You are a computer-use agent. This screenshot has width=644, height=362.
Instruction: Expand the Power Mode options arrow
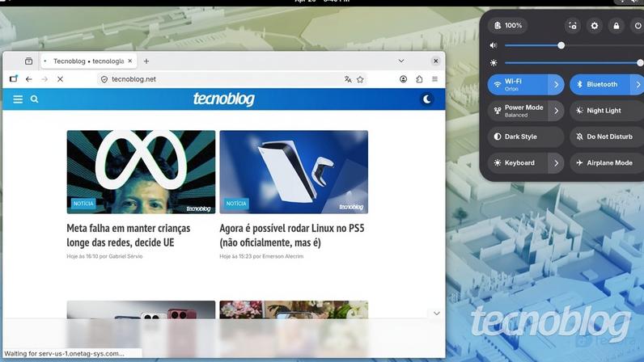tap(557, 111)
